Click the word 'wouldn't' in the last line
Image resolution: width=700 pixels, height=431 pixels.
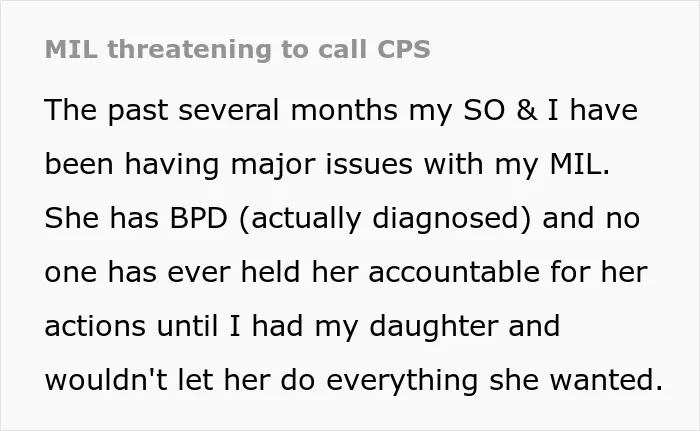pyautogui.click(x=106, y=381)
